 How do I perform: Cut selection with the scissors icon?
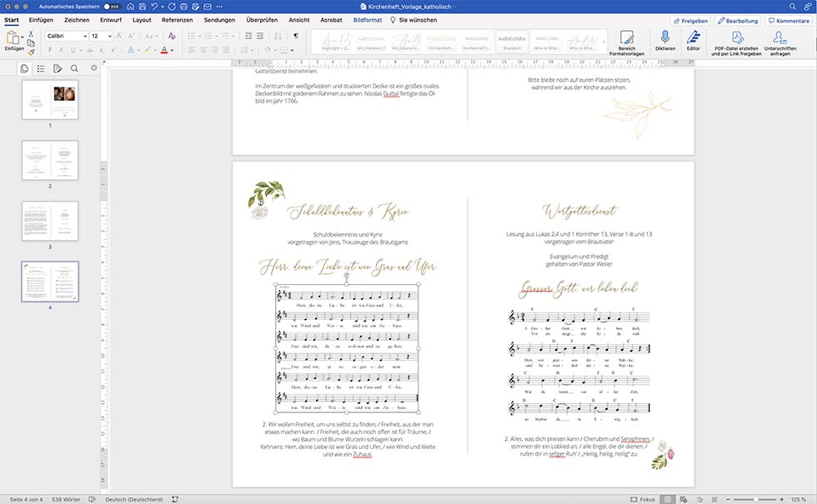pos(31,34)
